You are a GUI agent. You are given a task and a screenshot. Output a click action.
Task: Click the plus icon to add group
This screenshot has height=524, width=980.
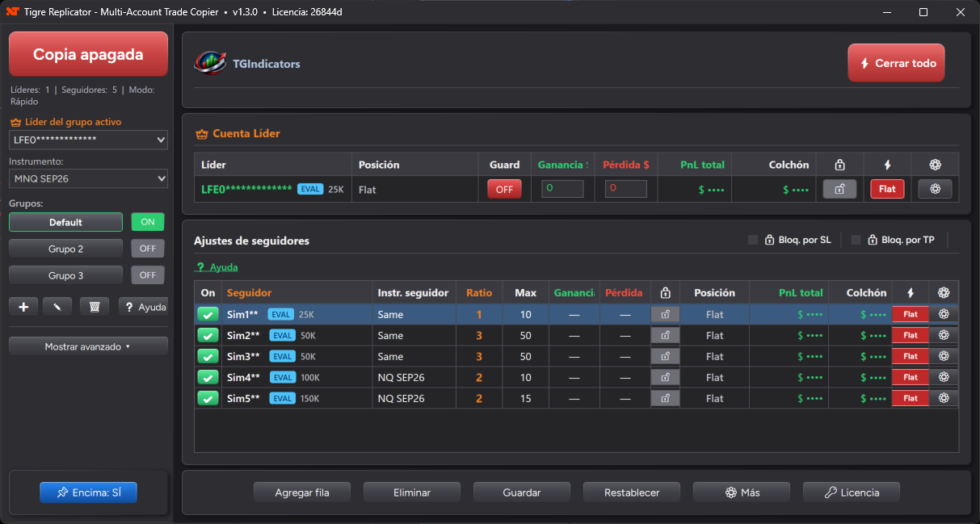pos(23,307)
